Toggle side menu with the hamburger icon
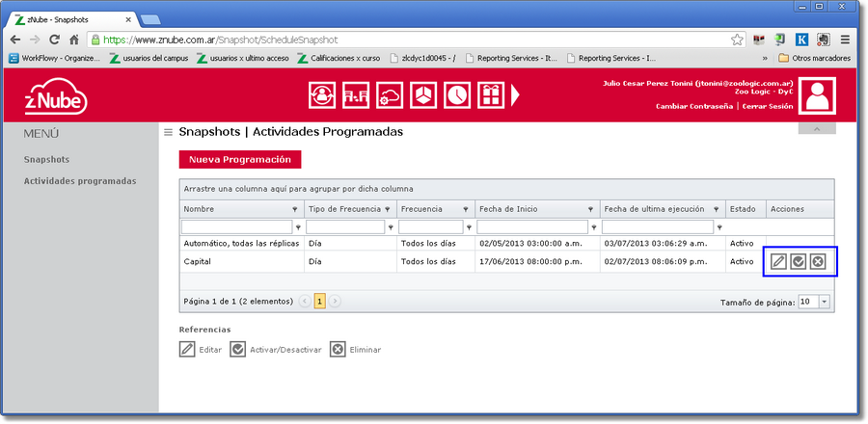 tap(168, 132)
